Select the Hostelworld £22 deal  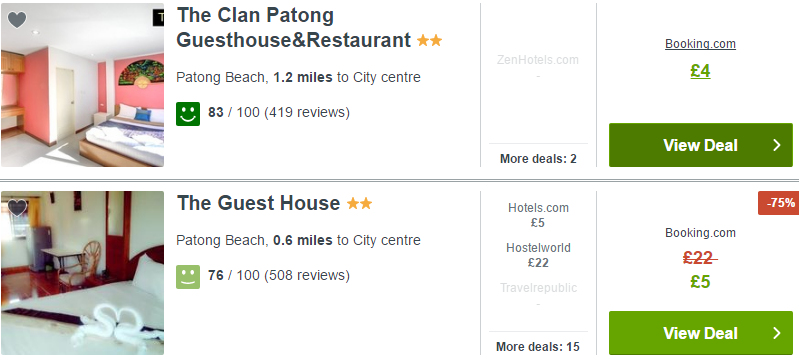(x=538, y=255)
